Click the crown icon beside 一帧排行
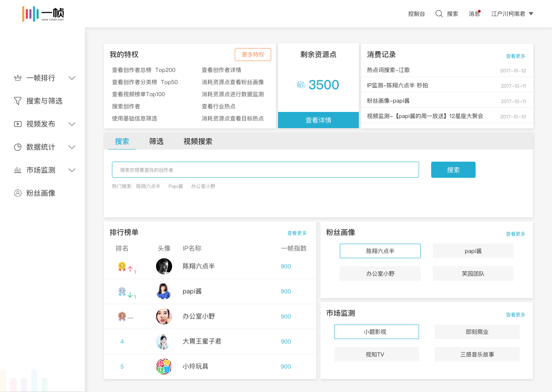552x392 pixels. [18, 78]
